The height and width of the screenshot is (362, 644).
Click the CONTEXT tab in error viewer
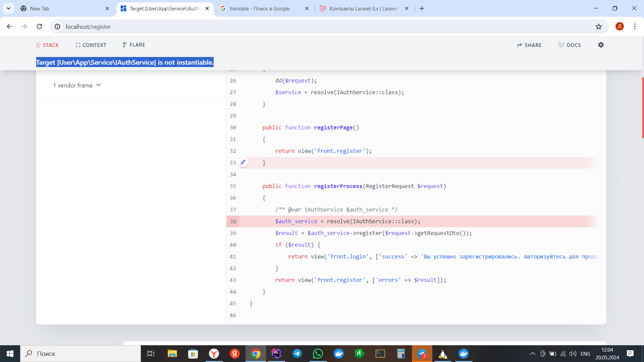tap(91, 45)
